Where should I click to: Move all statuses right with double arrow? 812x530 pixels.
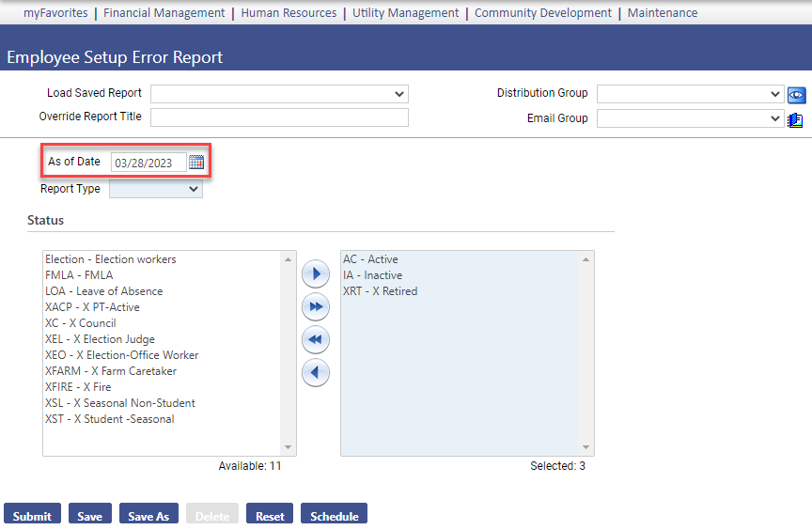[x=315, y=307]
